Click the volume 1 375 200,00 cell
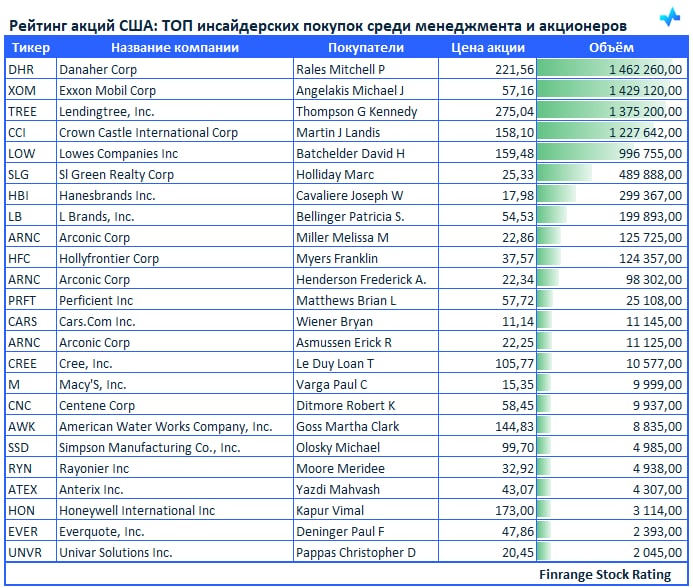The height and width of the screenshot is (588, 693). [x=612, y=111]
